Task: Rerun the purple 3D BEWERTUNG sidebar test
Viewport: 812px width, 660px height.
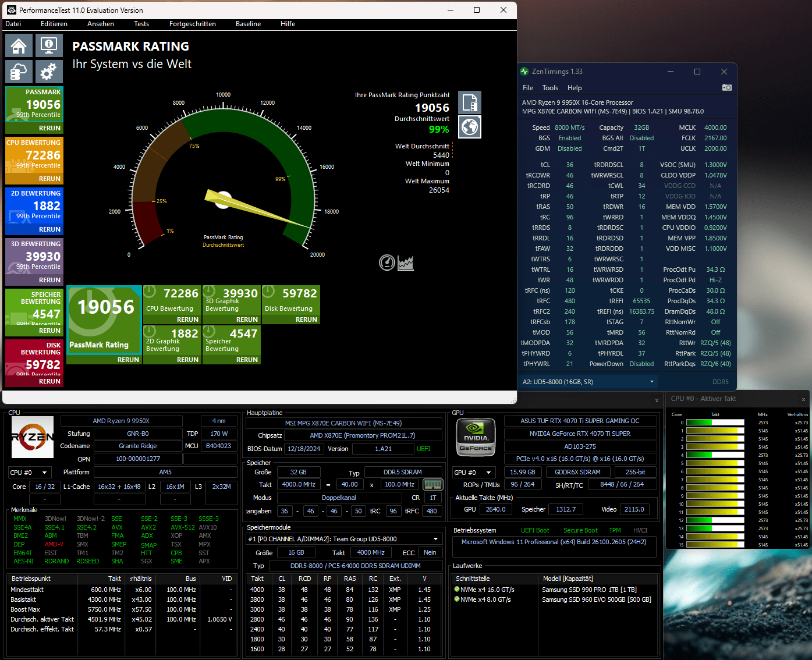Action: pos(49,280)
